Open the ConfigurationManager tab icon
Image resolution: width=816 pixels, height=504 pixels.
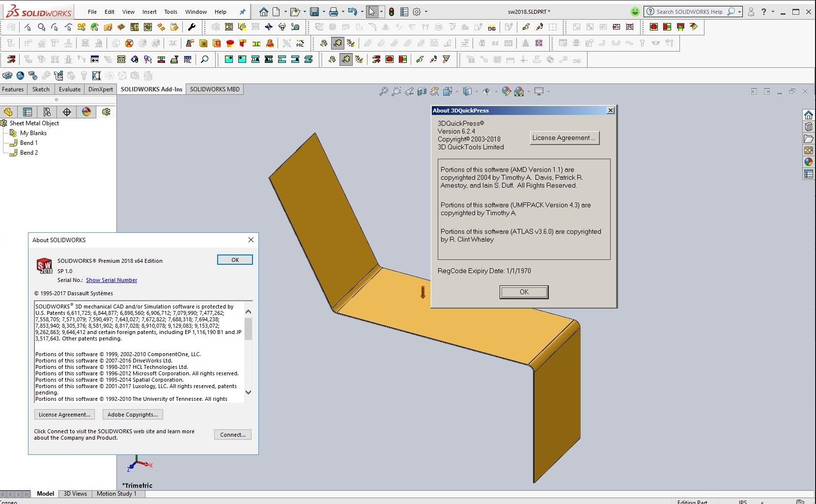[x=47, y=112]
